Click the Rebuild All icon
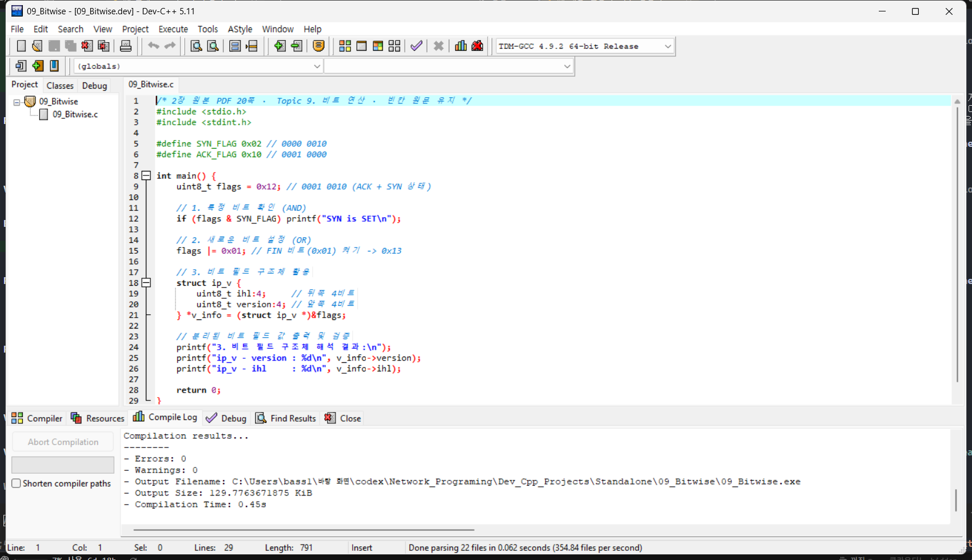The width and height of the screenshot is (972, 560). tap(395, 46)
